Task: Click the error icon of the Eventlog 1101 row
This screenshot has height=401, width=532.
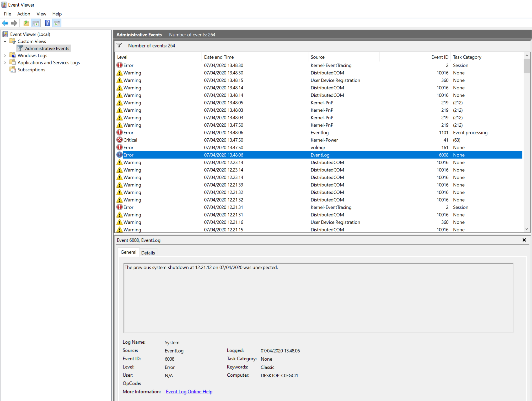Action: tap(120, 132)
